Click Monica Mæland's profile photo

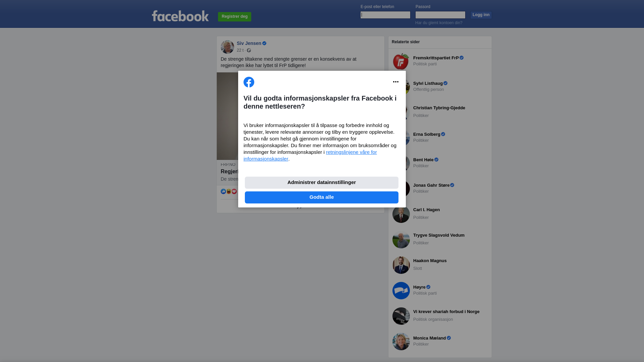tap(401, 342)
